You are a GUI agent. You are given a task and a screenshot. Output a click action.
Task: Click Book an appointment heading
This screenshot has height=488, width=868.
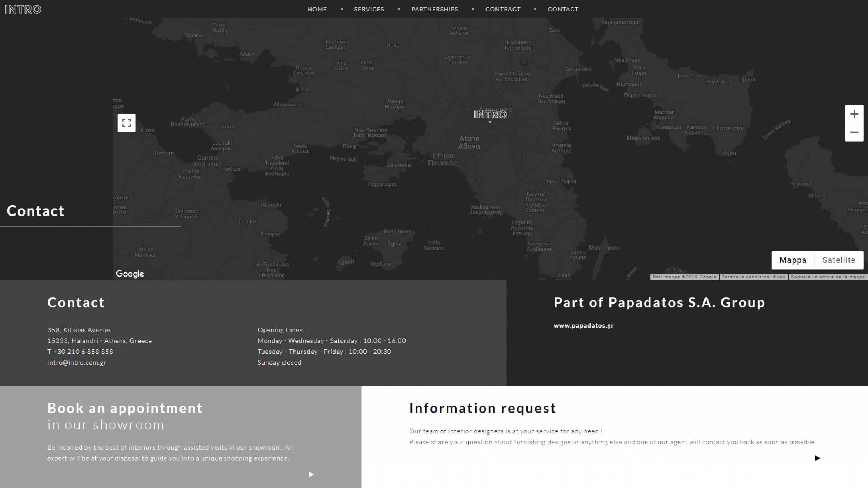125,408
